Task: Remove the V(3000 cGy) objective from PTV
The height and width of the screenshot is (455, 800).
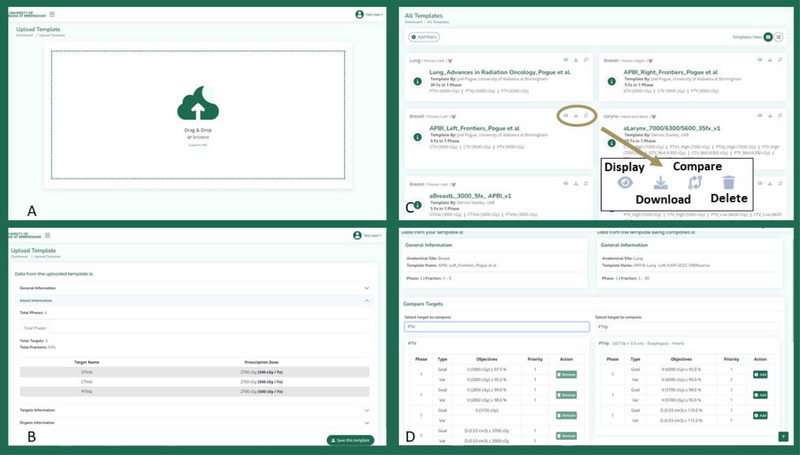Action: pyautogui.click(x=566, y=374)
